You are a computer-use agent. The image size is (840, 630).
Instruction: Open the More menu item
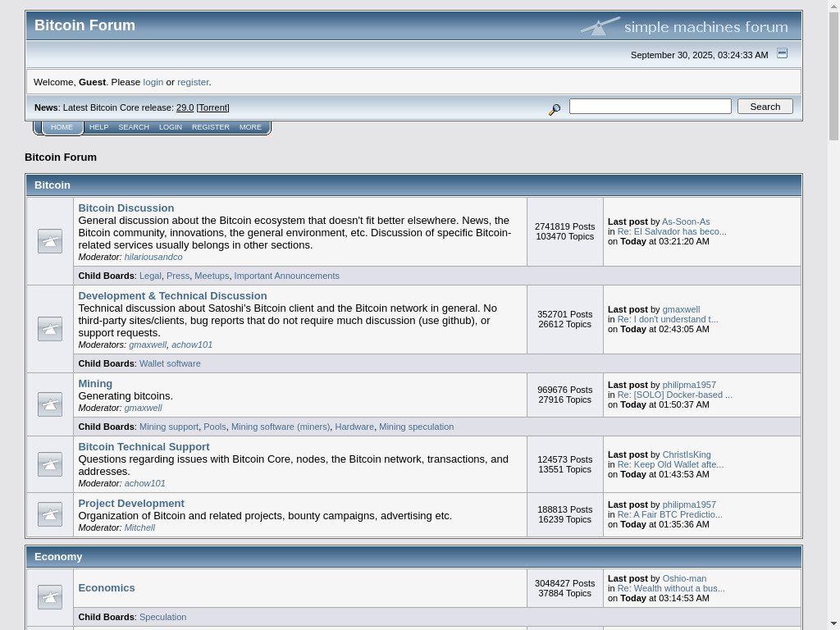[250, 127]
